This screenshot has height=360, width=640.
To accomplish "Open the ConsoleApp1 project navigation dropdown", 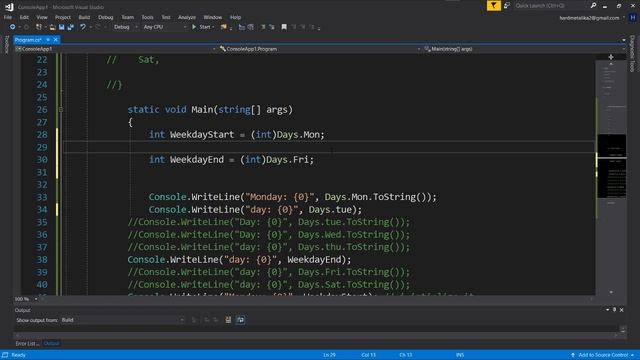I will point(115,49).
